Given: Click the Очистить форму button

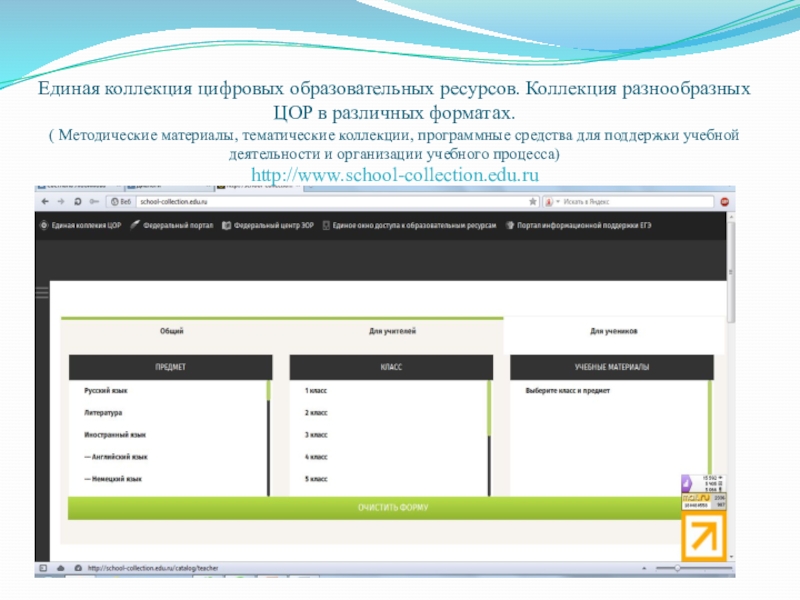Looking at the screenshot, I should point(375,508).
